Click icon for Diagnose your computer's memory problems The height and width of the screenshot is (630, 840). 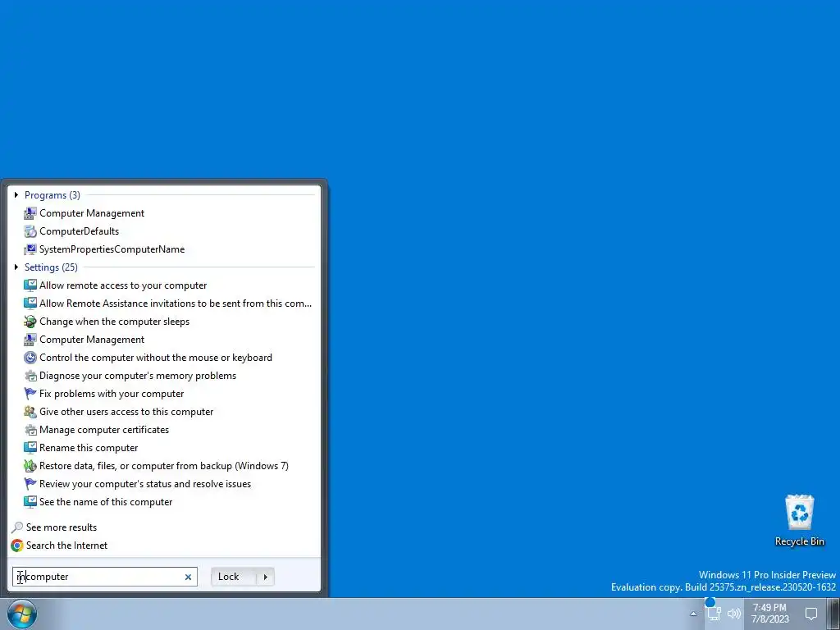click(x=30, y=376)
